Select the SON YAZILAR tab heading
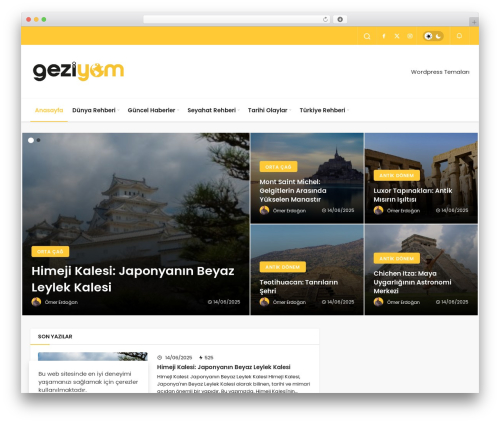The height and width of the screenshot is (423, 500). (x=55, y=337)
